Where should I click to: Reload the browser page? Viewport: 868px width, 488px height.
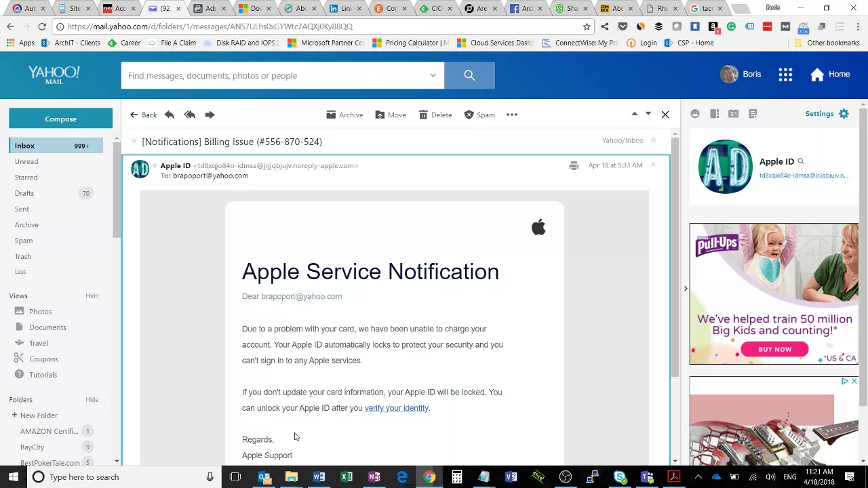tap(42, 26)
